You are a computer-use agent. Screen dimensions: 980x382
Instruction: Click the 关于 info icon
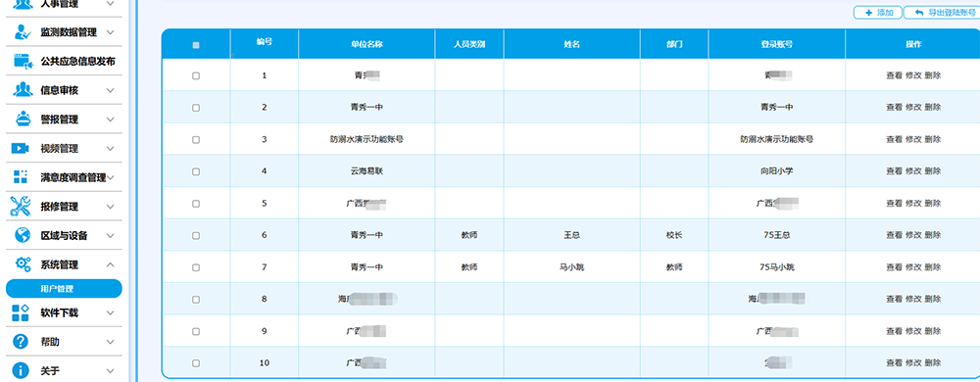[21, 371]
